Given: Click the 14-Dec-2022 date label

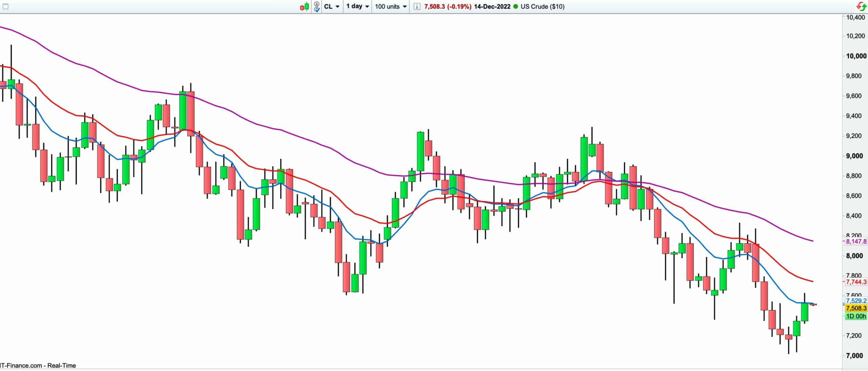Looking at the screenshot, I should coord(492,6).
